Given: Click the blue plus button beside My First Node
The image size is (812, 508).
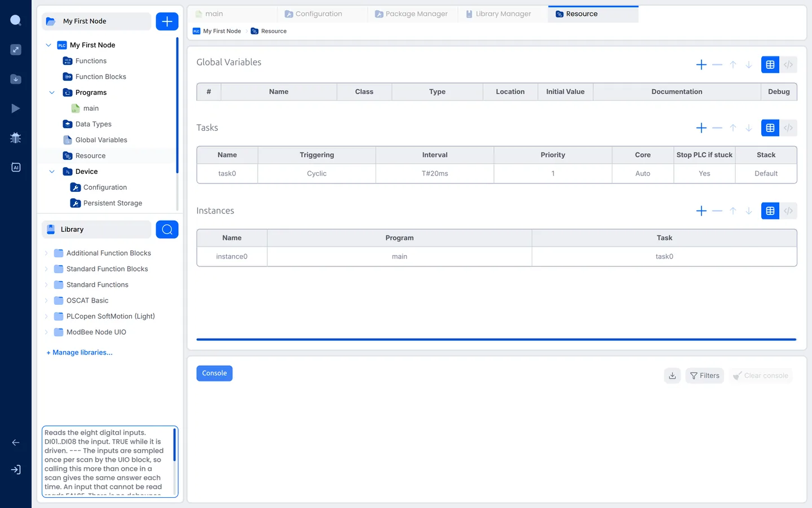Looking at the screenshot, I should pyautogui.click(x=167, y=21).
